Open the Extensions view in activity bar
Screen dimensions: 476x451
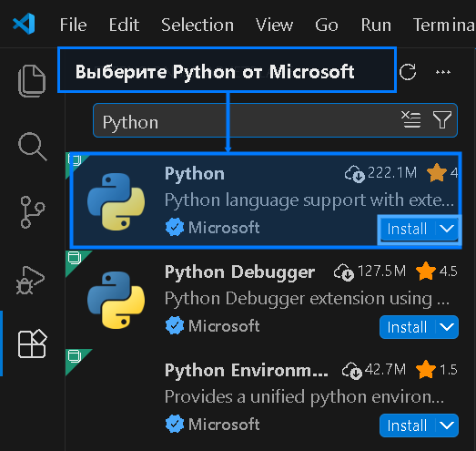(x=33, y=343)
